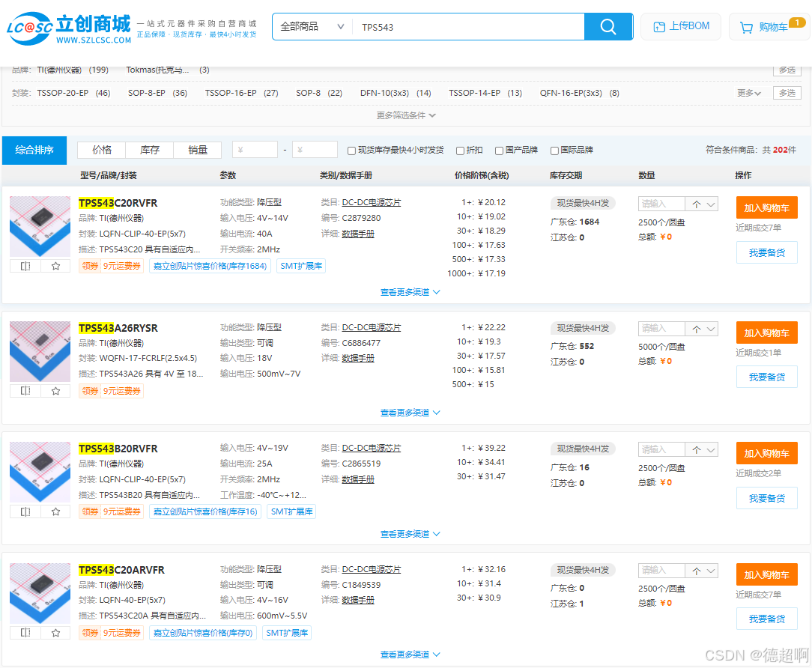Click compare icon under TPS543C20RVFR image
Screen dimensions: 812x668
tap(25, 266)
